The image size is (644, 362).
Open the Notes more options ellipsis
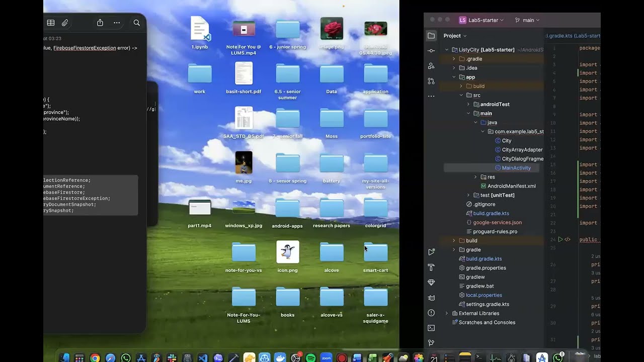tap(117, 23)
